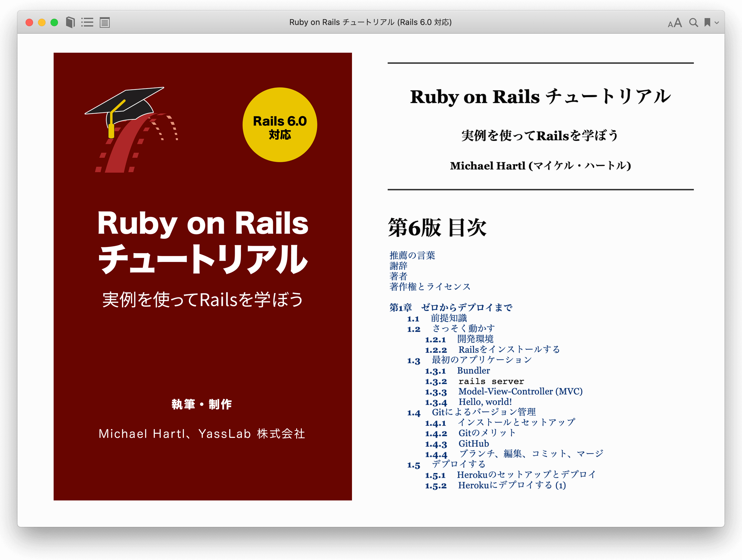Viewport: 742px width, 560px height.
Task: Open section 1.5 デプロイする
Action: (x=446, y=464)
